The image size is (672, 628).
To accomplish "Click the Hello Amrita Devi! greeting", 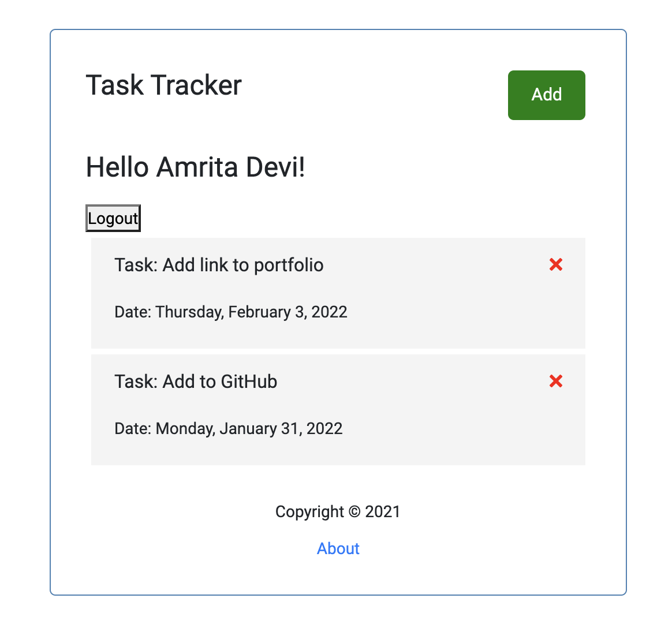I will (x=196, y=167).
